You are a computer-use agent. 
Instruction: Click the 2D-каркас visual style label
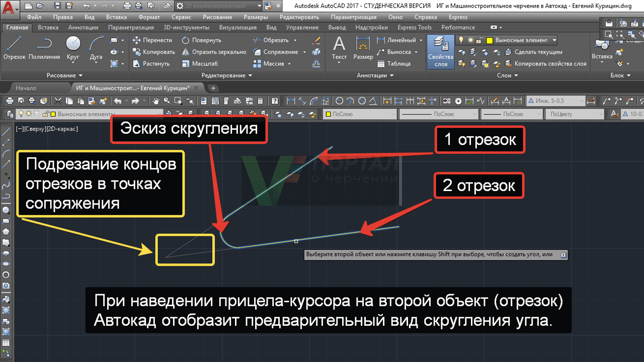pyautogui.click(x=62, y=129)
